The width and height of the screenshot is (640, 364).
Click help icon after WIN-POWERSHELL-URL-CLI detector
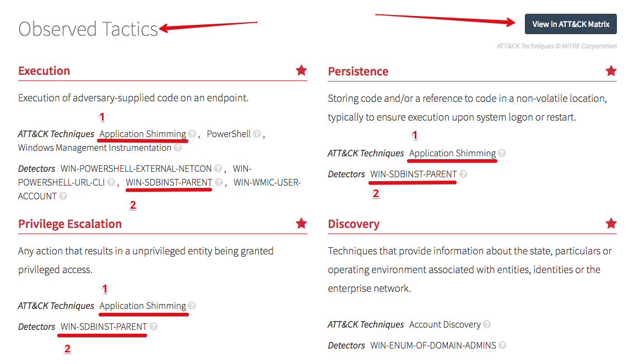click(111, 182)
